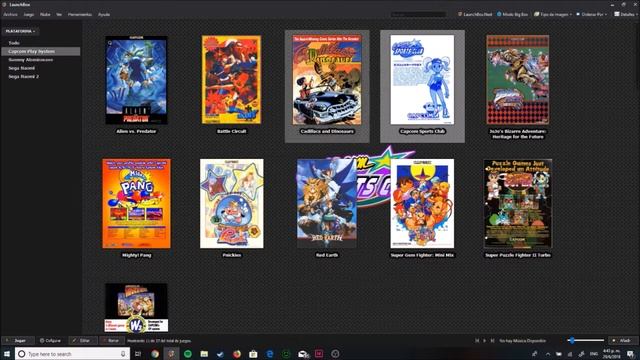Image resolution: width=640 pixels, height=360 pixels.
Task: Click the Jugar button
Action: [18, 340]
